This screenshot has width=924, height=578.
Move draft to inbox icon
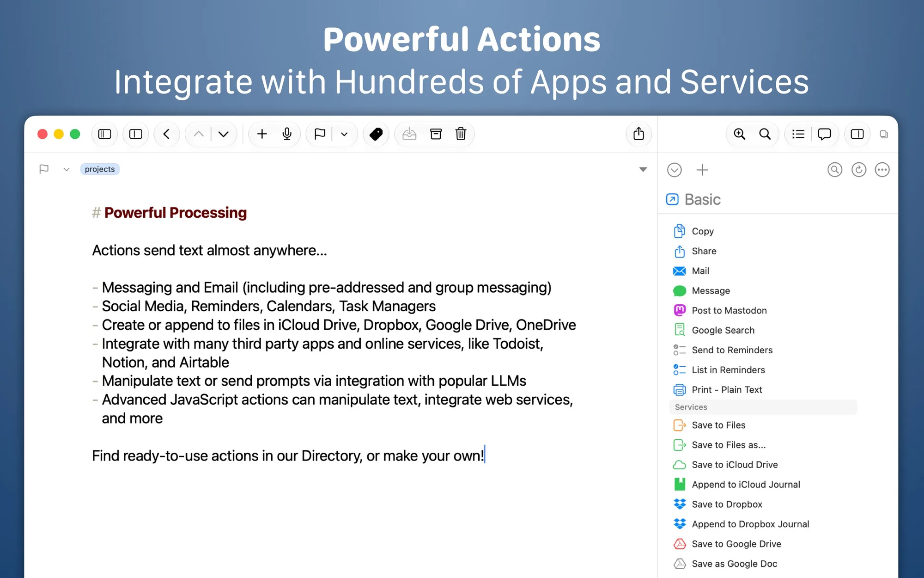pos(409,134)
